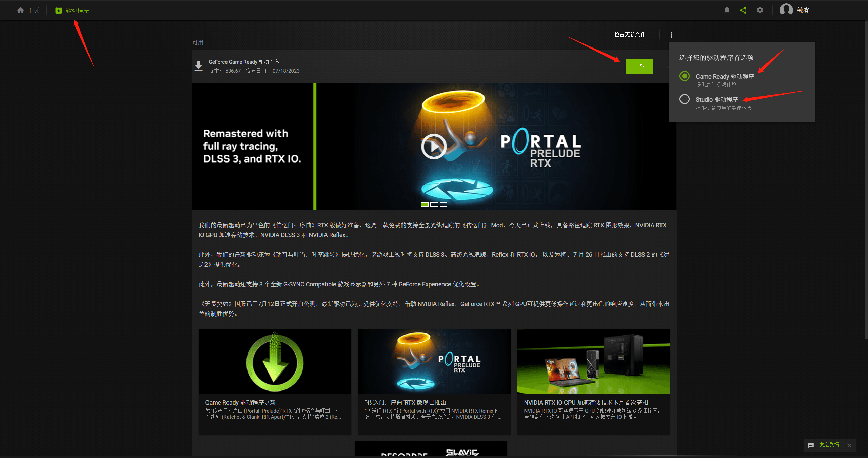Viewport: 868px width, 458px height.
Task: Click the 选择您的驱动程序首选项 heading
Action: pyautogui.click(x=716, y=58)
